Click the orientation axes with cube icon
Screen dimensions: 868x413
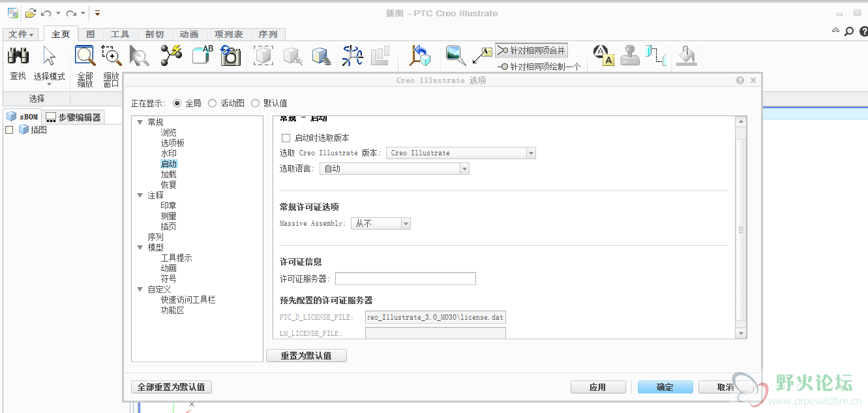pyautogui.click(x=420, y=56)
